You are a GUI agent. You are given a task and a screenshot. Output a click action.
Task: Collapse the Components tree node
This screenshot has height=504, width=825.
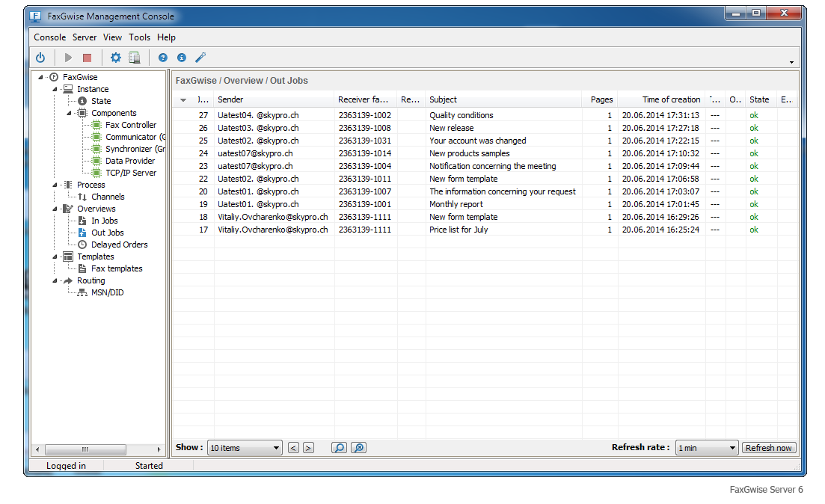coord(69,113)
